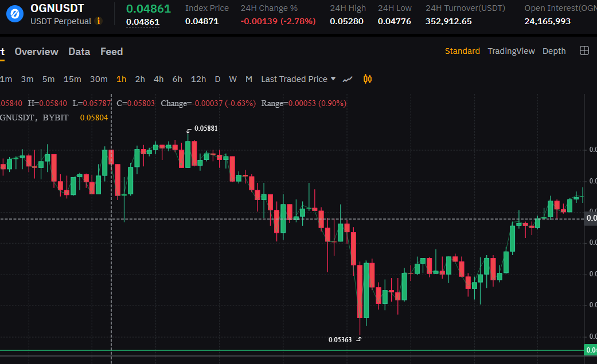Select the candlestick chart type icon

click(368, 79)
